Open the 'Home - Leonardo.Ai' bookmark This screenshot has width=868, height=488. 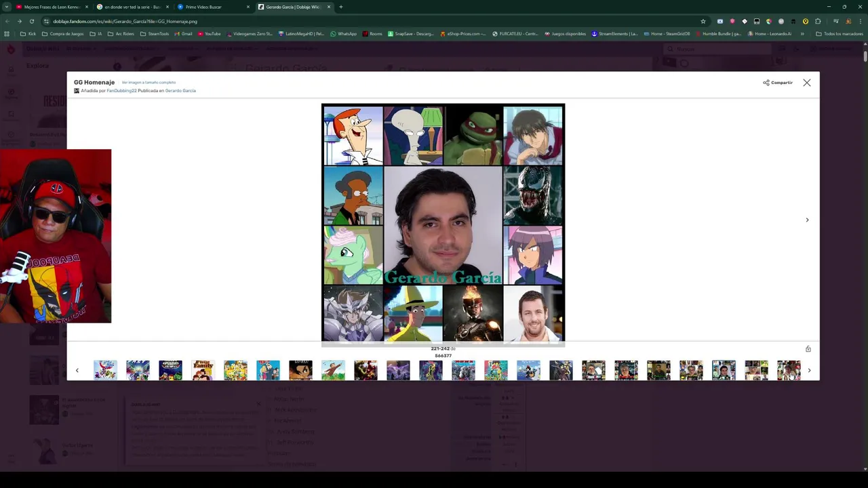770,34
